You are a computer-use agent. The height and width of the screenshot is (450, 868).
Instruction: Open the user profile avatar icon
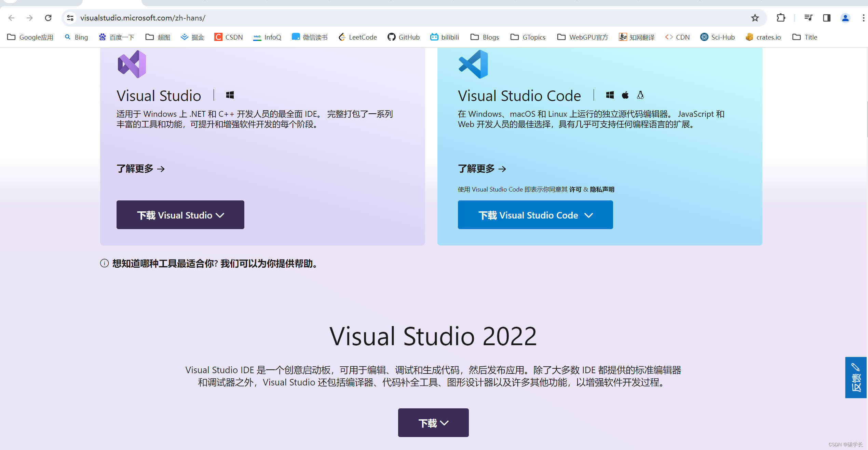[x=845, y=18]
